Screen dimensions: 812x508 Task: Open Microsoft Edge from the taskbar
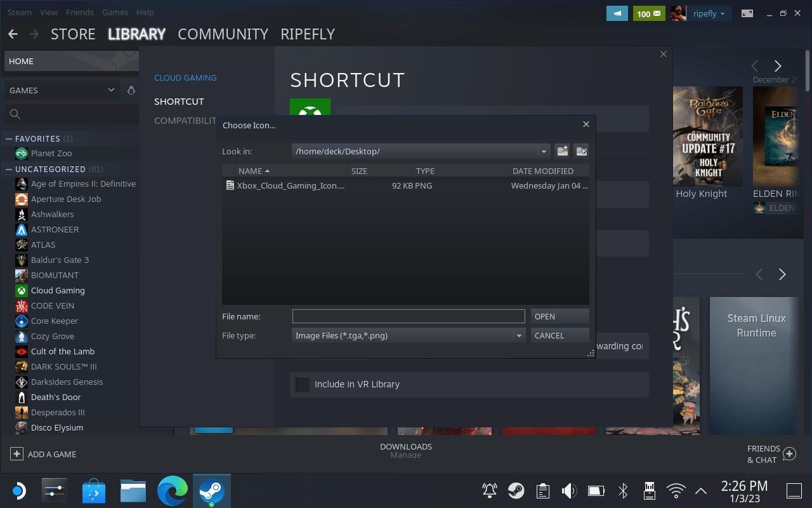coord(173,491)
